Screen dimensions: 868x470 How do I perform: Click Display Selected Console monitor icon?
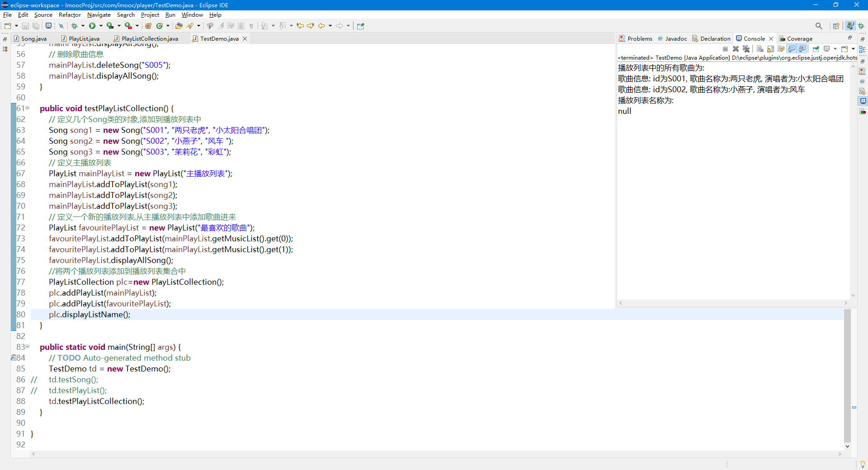[826, 49]
